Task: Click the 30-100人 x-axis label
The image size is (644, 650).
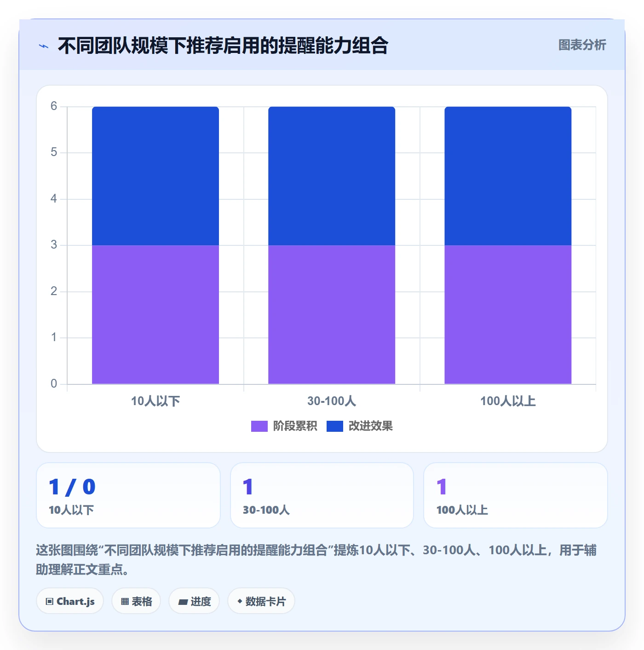Action: coord(332,401)
